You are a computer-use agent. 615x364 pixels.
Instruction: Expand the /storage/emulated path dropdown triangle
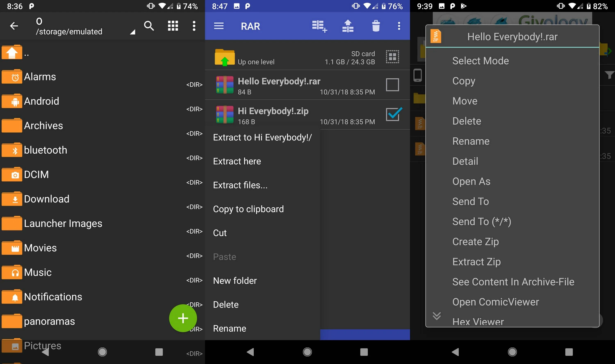tap(132, 32)
